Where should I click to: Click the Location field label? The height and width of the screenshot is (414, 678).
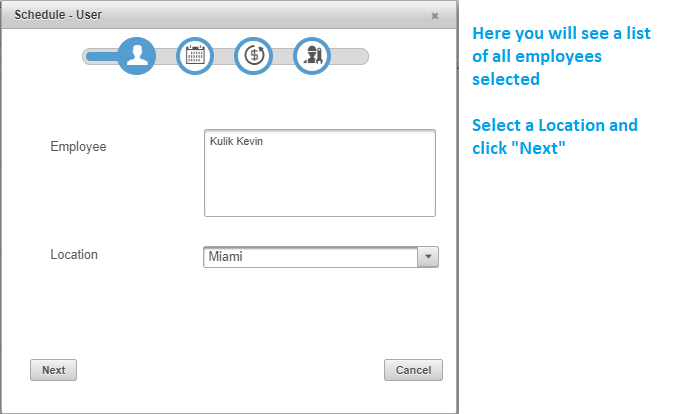(74, 254)
